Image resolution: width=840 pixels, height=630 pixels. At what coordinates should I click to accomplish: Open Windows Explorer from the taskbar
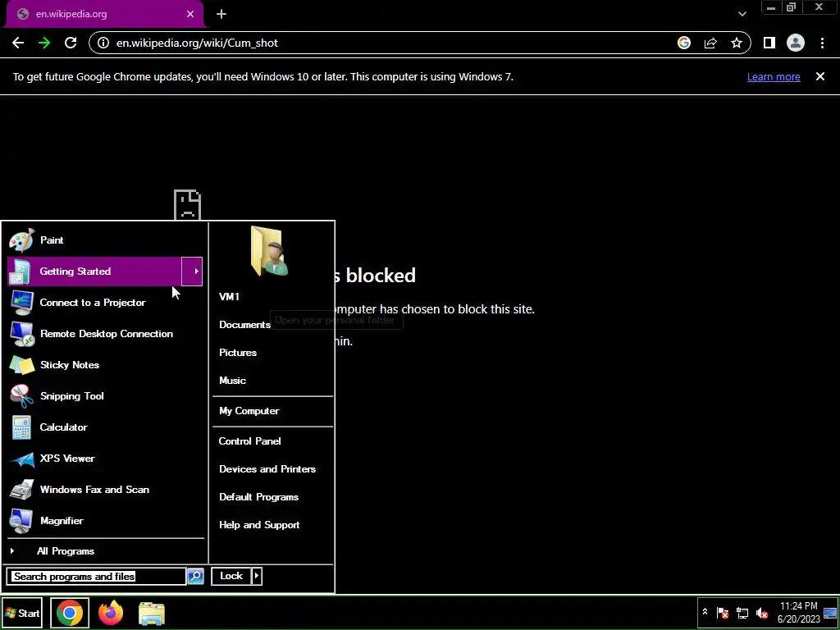tap(152, 614)
